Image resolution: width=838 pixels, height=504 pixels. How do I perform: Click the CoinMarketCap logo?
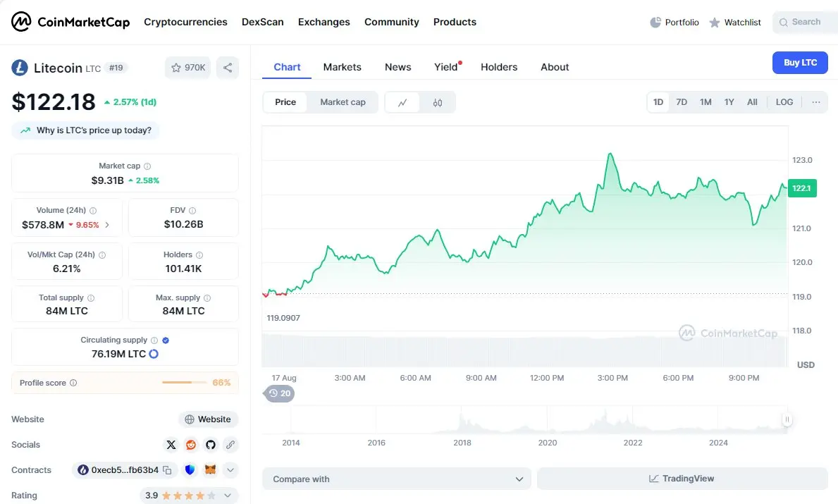click(x=70, y=22)
